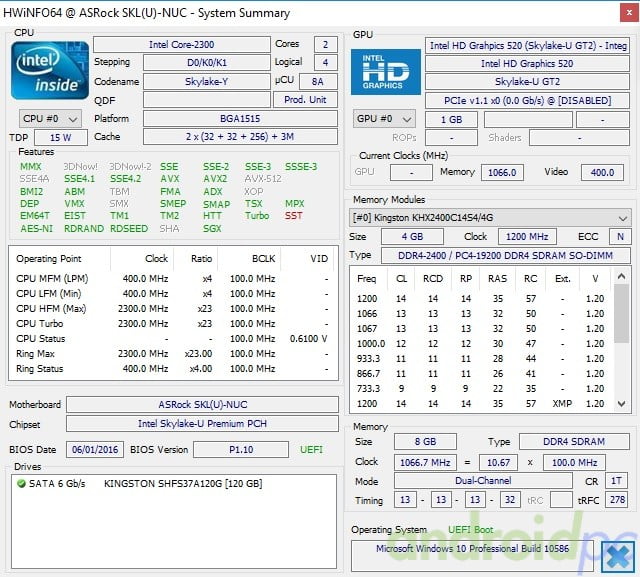Click the GPU Memory clock 1066.0 value
640x577 pixels.
pos(502,173)
